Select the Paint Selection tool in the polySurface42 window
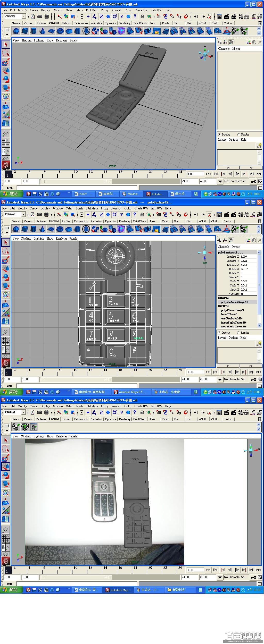264x644 pixels. [6, 260]
